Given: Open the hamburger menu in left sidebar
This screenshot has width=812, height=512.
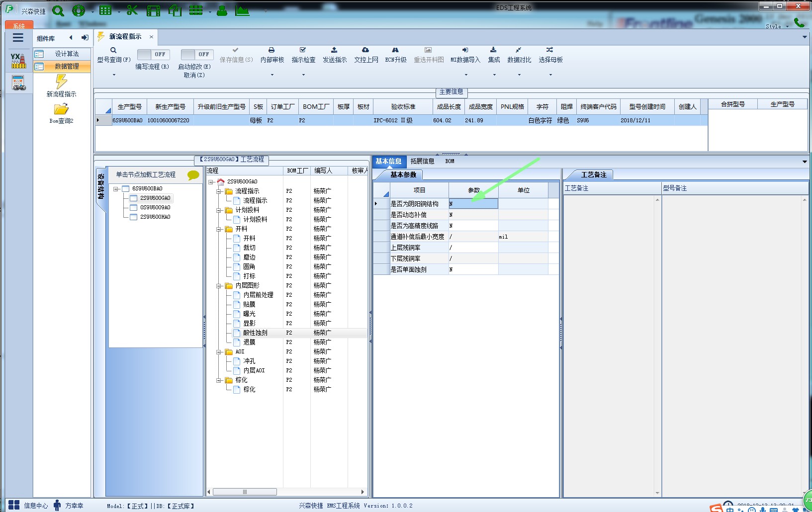Looking at the screenshot, I should (x=18, y=38).
